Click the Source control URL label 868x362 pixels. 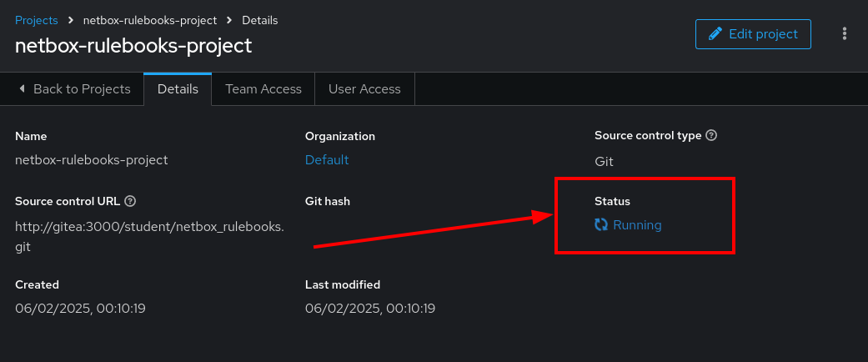click(x=68, y=202)
